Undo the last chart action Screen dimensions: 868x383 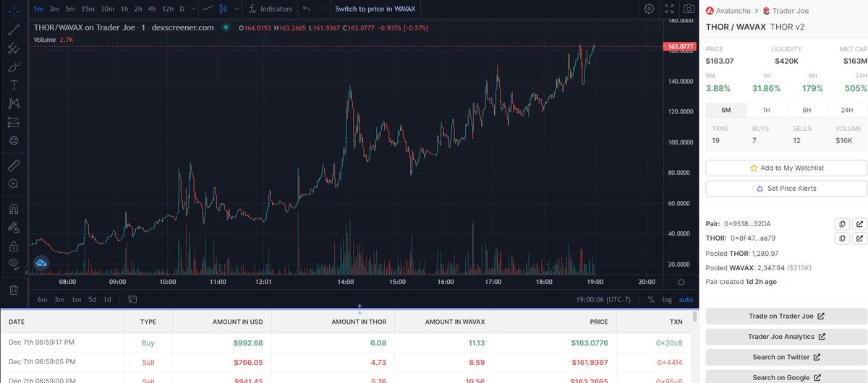click(306, 9)
